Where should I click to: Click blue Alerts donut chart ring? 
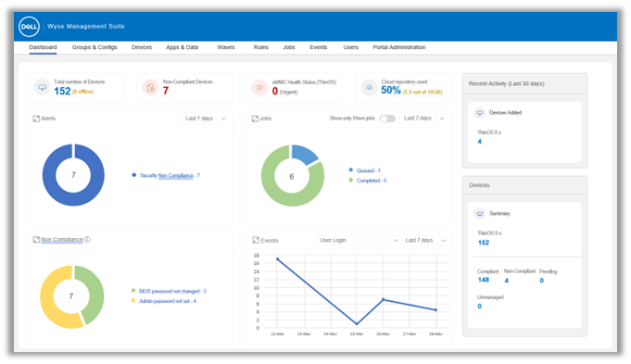tap(49, 175)
